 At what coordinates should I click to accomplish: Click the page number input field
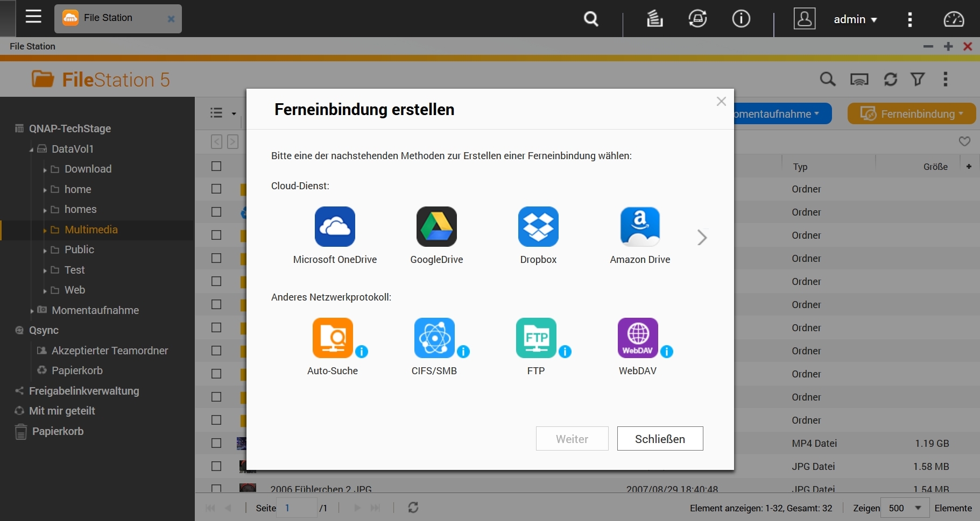click(x=297, y=508)
